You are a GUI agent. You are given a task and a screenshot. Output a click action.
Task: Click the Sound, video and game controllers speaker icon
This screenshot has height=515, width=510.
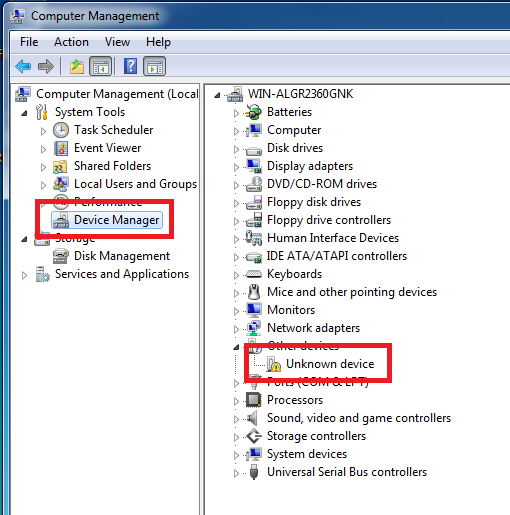(253, 418)
